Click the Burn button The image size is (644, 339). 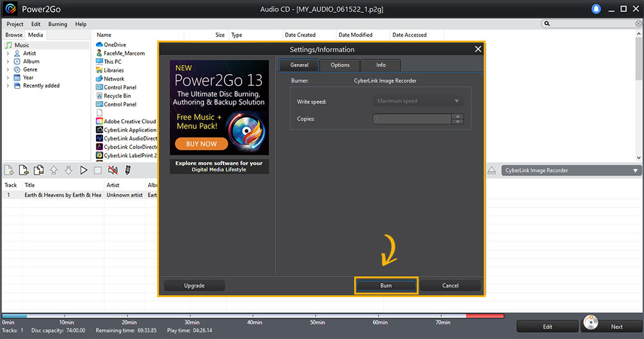[x=386, y=286]
